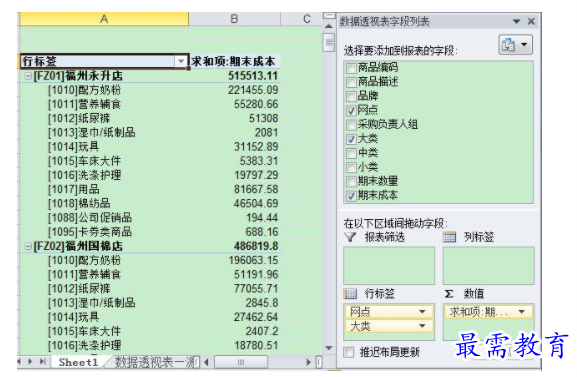Click the horizontal scrollbar right arrow

pos(308,362)
